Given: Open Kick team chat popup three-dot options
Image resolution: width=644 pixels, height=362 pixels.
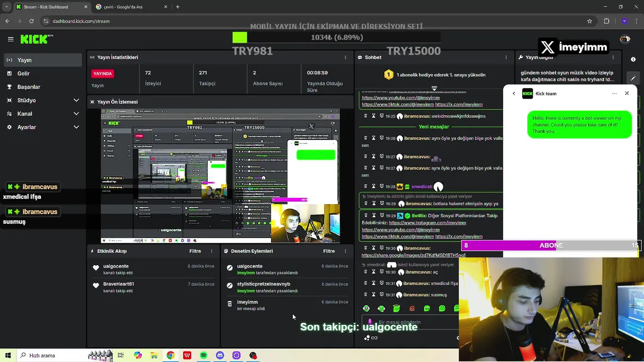Looking at the screenshot, I should click(614, 94).
